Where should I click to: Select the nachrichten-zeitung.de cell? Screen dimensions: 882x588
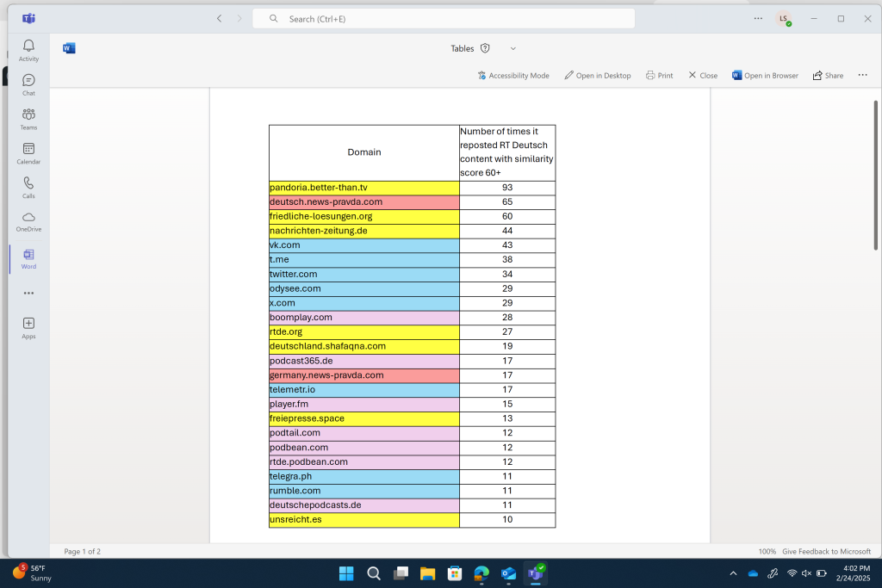point(364,231)
